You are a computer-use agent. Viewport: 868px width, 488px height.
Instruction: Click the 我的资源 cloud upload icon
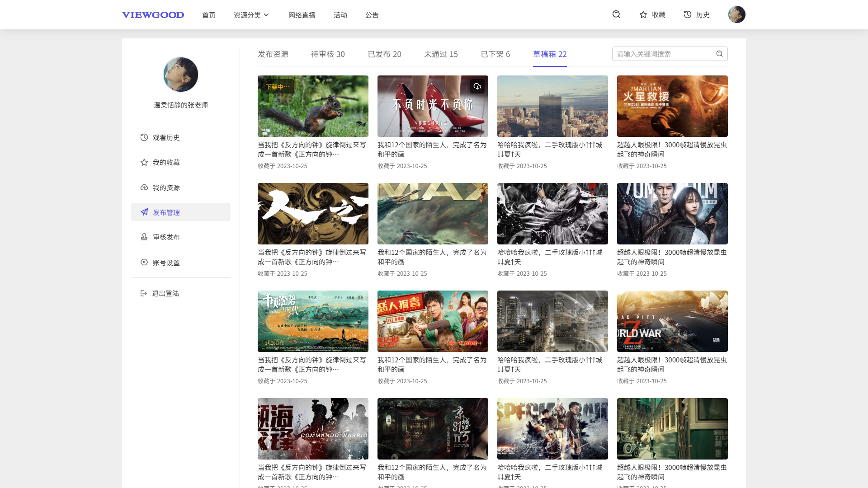[144, 188]
